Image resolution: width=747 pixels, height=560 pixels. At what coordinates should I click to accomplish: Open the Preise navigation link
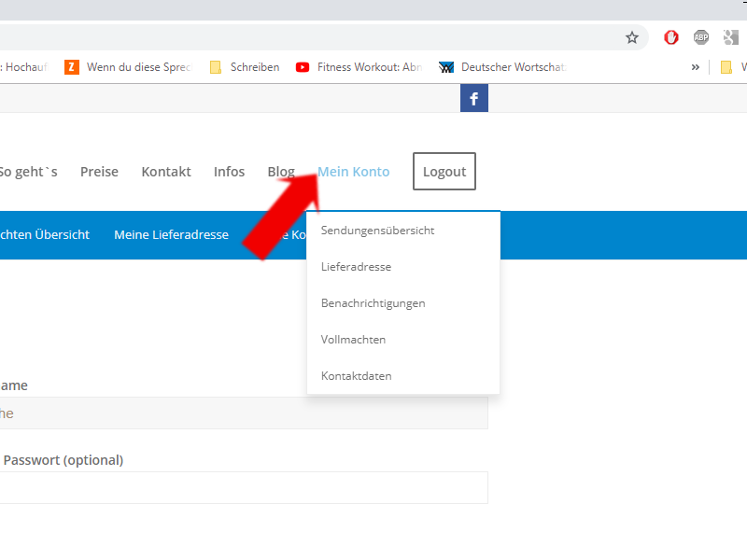(x=99, y=172)
